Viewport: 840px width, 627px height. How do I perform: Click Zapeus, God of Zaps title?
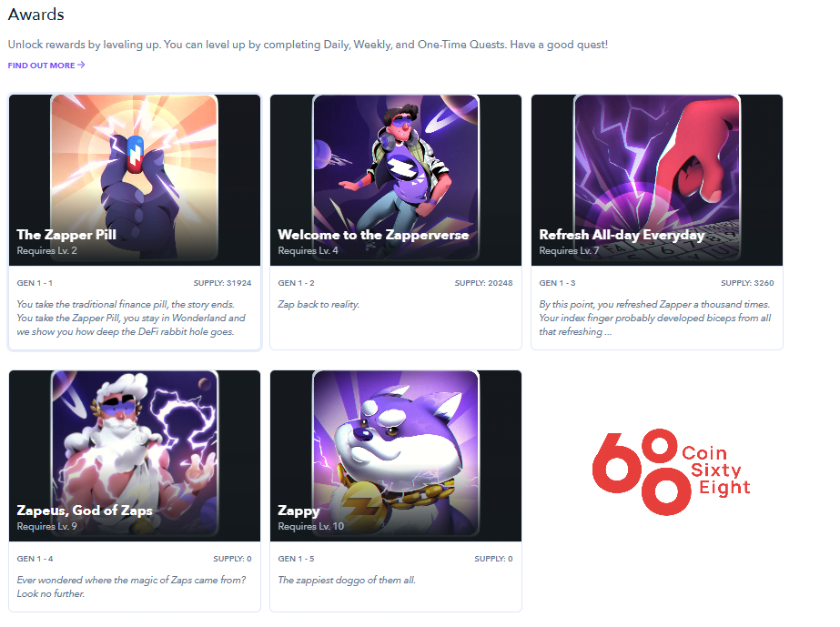click(x=85, y=511)
